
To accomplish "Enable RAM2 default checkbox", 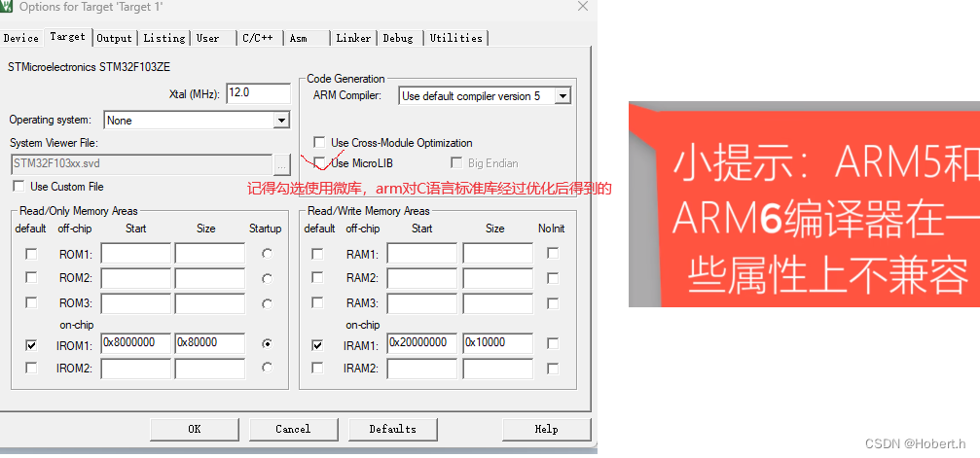I will pyautogui.click(x=317, y=277).
